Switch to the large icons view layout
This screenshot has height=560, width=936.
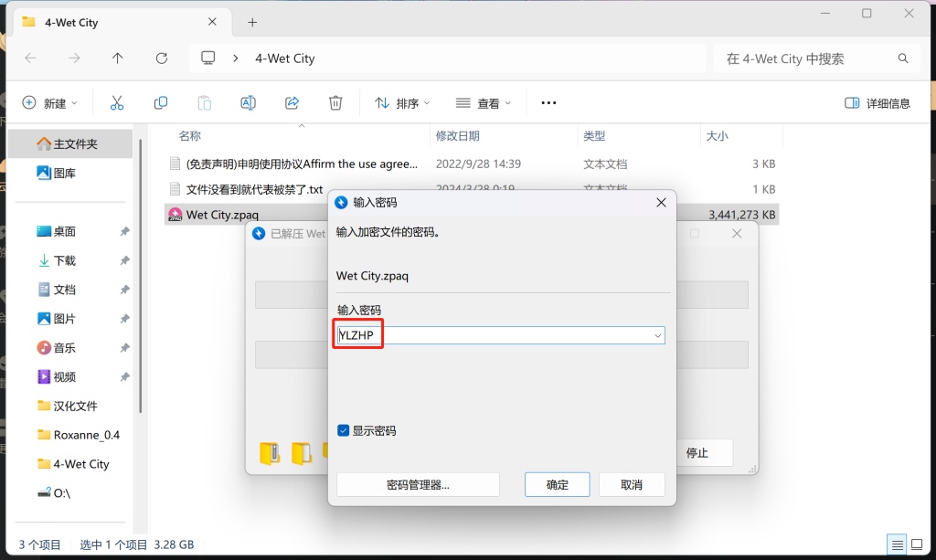tap(916, 544)
